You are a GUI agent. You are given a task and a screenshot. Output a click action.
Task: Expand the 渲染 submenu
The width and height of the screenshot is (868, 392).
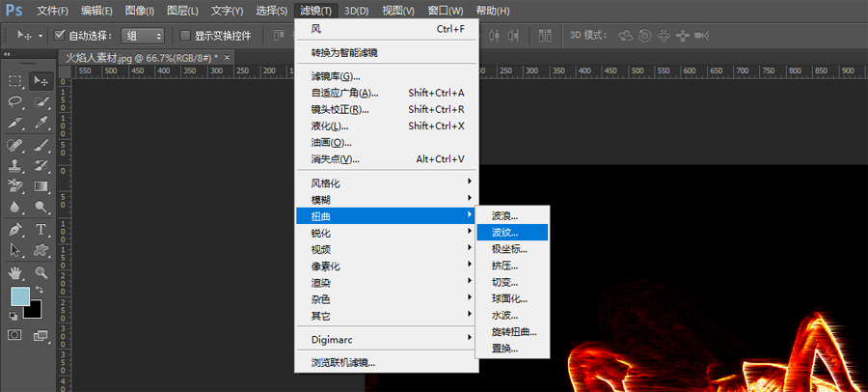click(x=387, y=283)
